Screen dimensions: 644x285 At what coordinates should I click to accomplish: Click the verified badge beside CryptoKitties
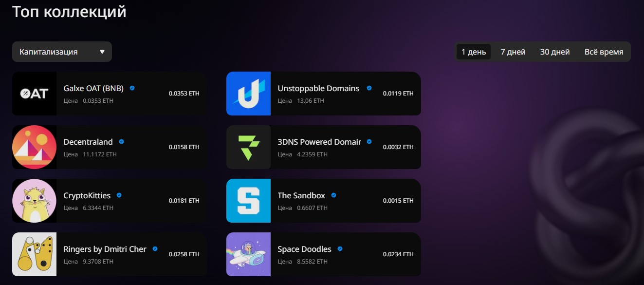coord(119,195)
